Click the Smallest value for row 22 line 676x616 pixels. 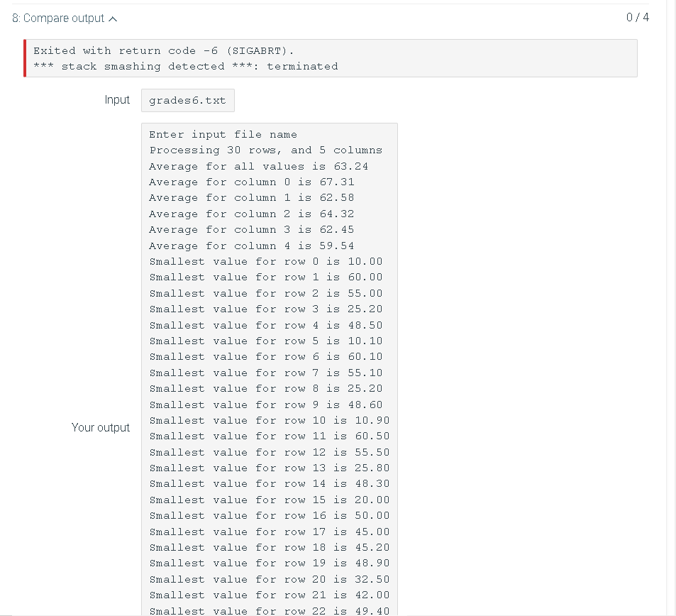click(269, 610)
